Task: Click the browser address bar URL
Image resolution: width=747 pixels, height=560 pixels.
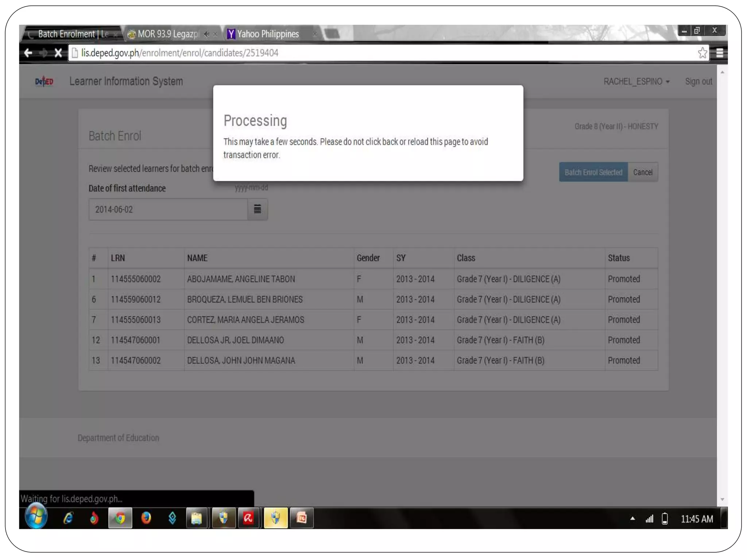Action: (x=179, y=53)
